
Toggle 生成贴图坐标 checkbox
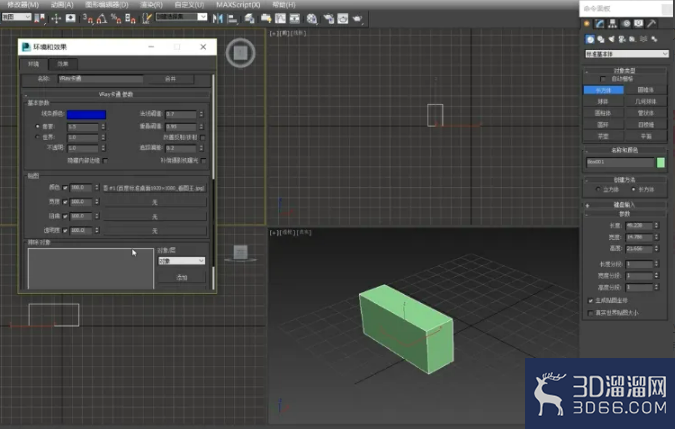point(591,300)
